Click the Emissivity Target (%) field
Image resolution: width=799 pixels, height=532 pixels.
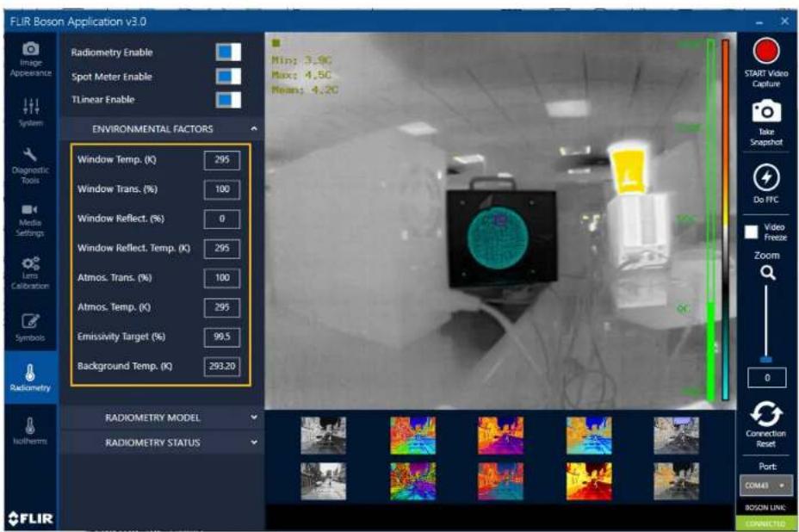pyautogui.click(x=221, y=337)
